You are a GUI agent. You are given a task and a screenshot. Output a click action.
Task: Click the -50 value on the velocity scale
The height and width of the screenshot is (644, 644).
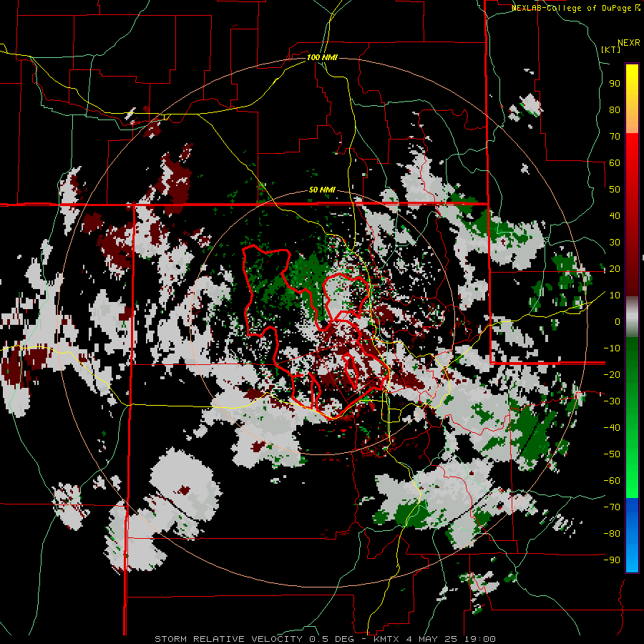click(612, 454)
